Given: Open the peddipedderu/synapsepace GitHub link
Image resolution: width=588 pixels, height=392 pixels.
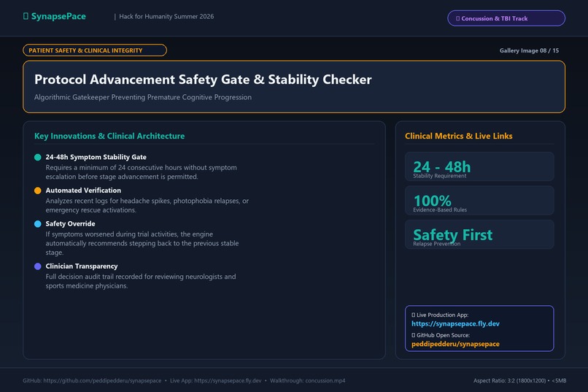Looking at the screenshot, I should pos(455,344).
